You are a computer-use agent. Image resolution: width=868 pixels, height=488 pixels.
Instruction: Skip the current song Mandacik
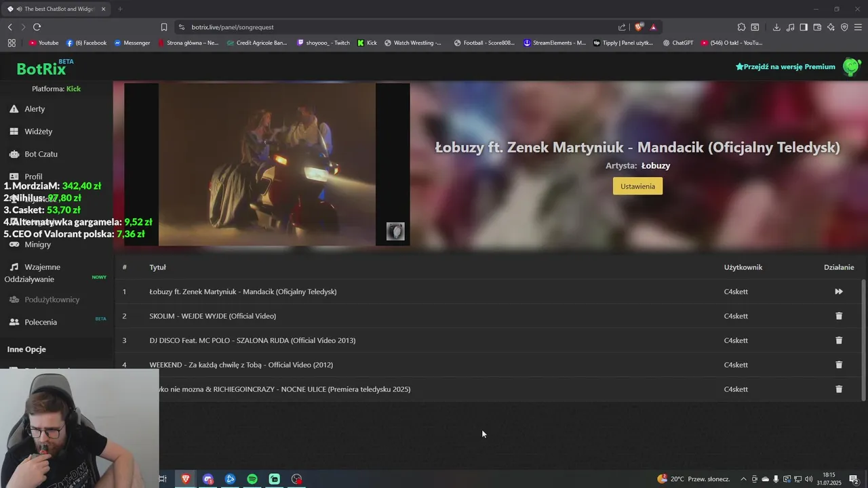click(x=839, y=291)
